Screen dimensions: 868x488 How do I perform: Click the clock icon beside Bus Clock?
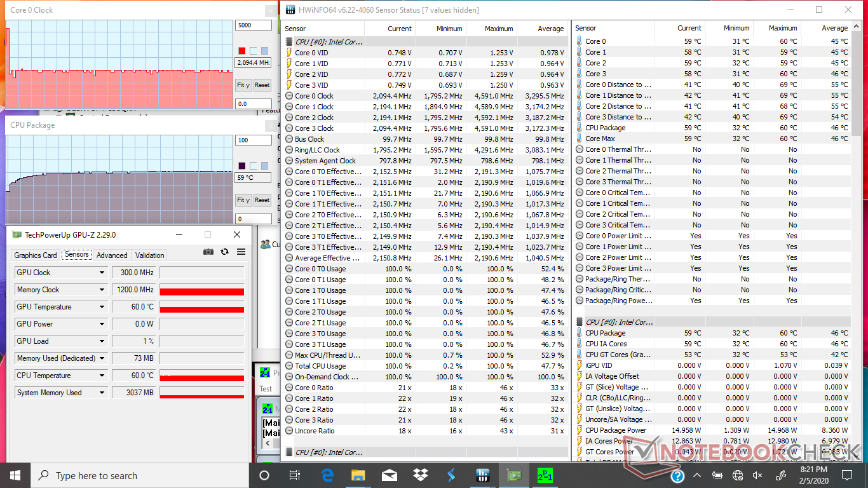(289, 139)
